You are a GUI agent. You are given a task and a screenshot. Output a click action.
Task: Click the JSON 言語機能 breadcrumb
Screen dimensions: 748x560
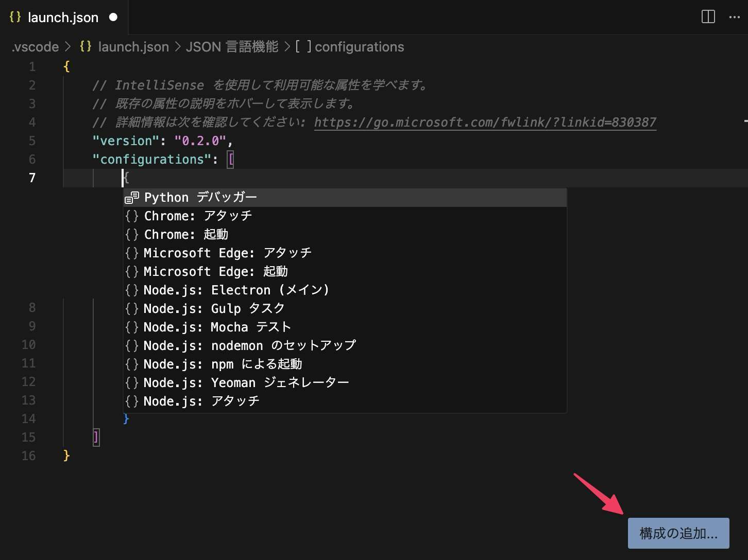(x=232, y=47)
